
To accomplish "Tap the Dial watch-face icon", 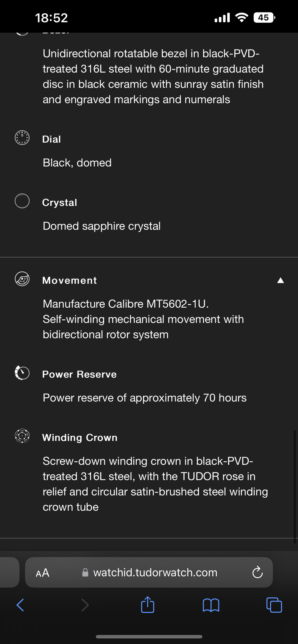I will pyautogui.click(x=22, y=138).
